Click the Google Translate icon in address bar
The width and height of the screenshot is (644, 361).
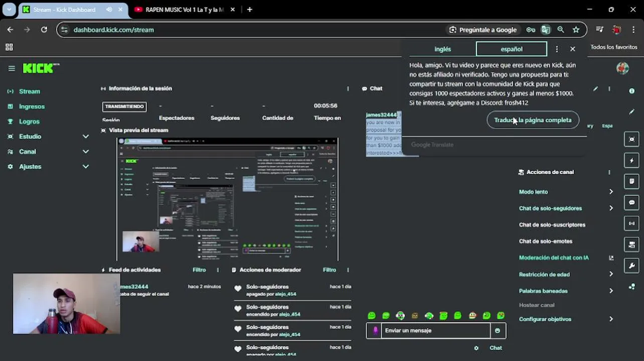546,30
